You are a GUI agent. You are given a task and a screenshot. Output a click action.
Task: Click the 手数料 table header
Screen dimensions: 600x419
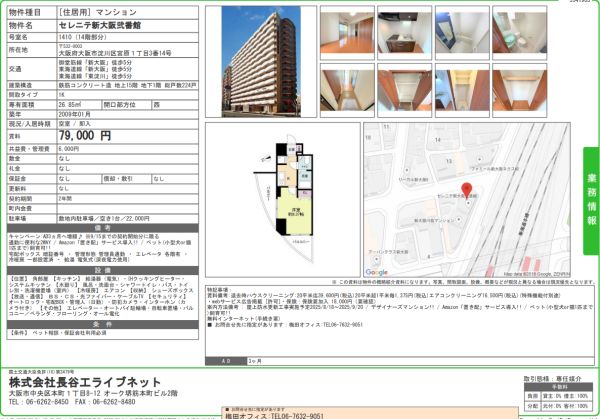(558, 387)
